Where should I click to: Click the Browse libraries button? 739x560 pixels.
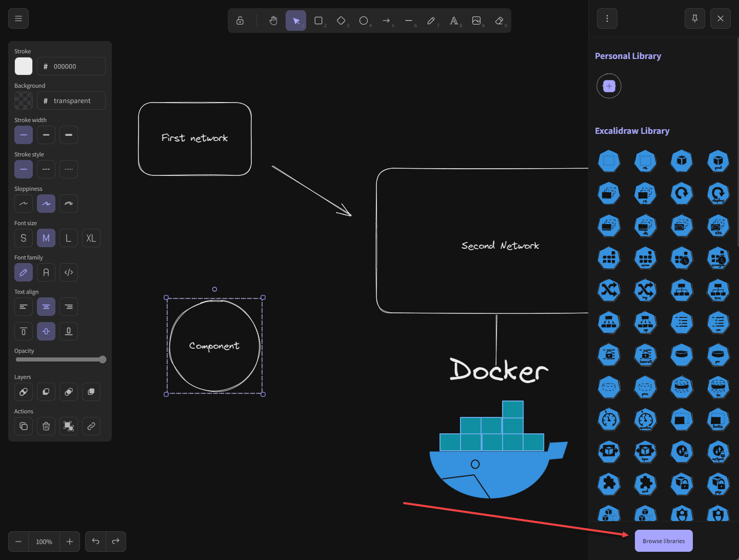(664, 541)
